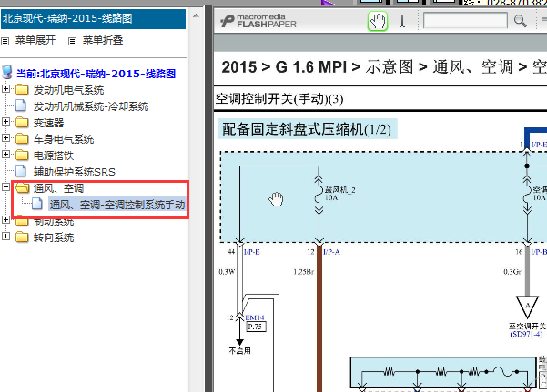The width and height of the screenshot is (547, 392).
Task: Click page icon of 辅助保护系统SRS
Action: (21, 171)
